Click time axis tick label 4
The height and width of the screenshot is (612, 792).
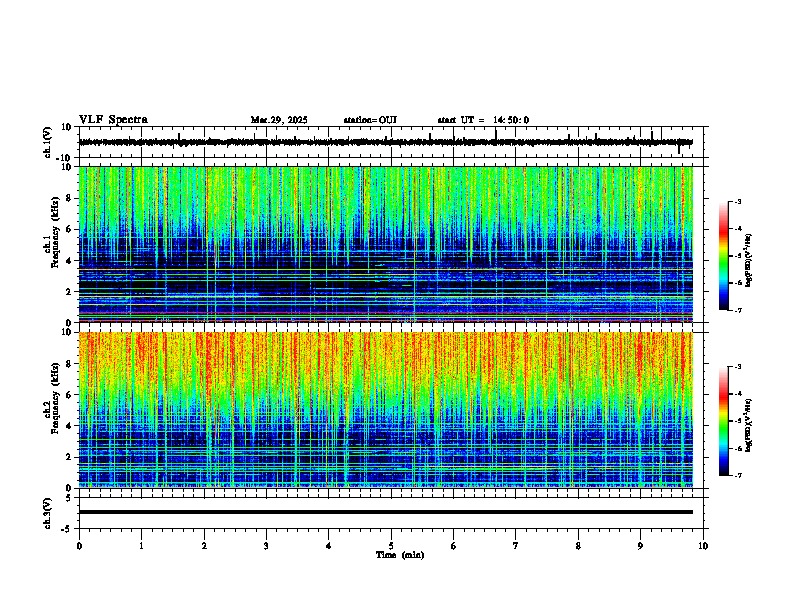(329, 546)
